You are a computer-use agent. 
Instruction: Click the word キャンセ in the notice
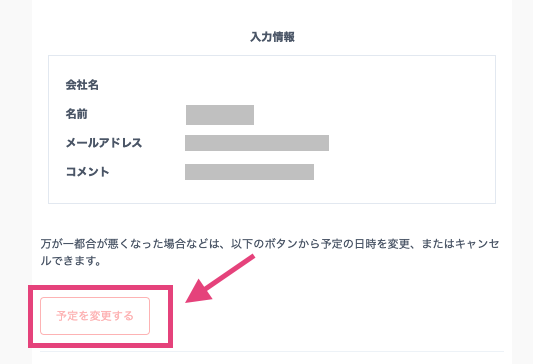pos(477,244)
